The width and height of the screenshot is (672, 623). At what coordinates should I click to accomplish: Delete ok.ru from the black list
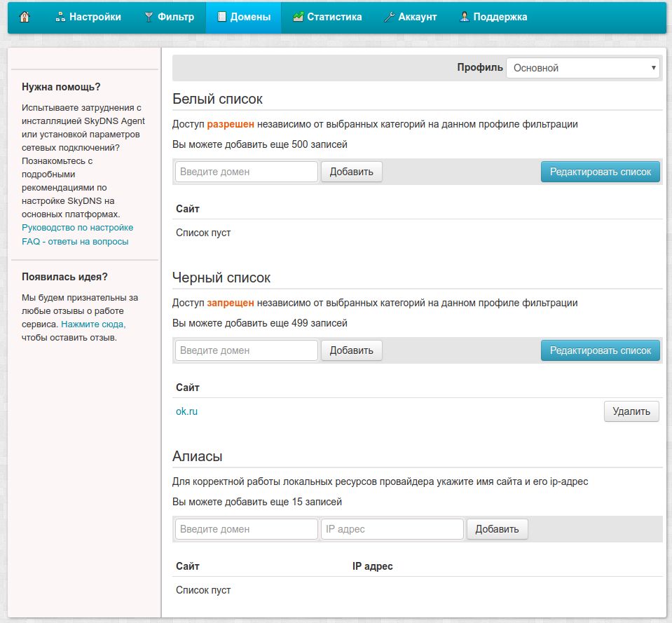(631, 411)
